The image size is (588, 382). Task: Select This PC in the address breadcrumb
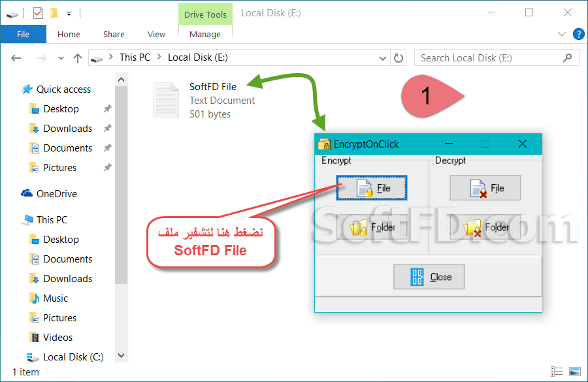click(135, 57)
